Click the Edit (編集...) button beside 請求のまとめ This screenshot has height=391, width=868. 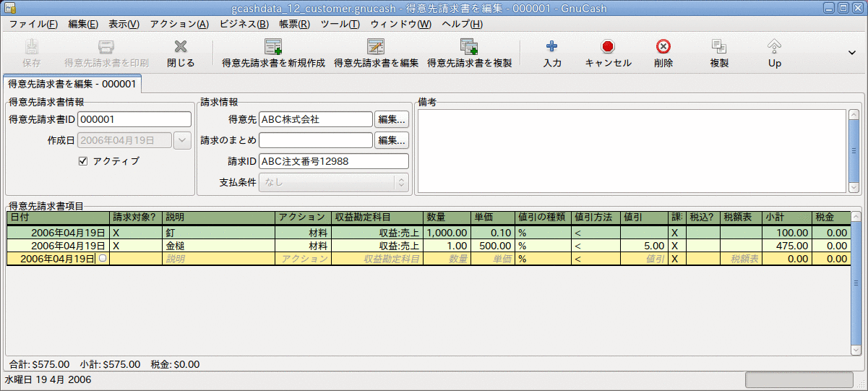391,140
